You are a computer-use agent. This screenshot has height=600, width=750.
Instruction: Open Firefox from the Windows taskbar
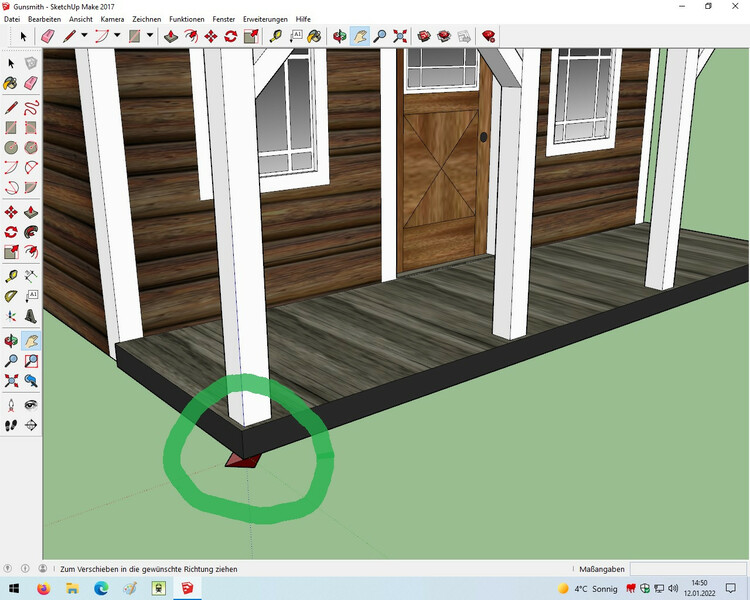pos(43,589)
